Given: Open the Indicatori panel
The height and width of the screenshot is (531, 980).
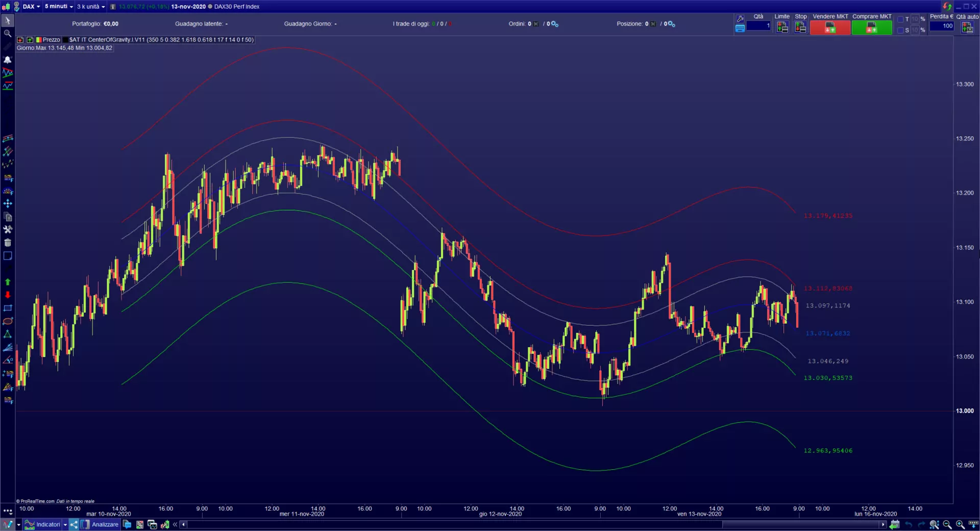Looking at the screenshot, I should point(43,524).
